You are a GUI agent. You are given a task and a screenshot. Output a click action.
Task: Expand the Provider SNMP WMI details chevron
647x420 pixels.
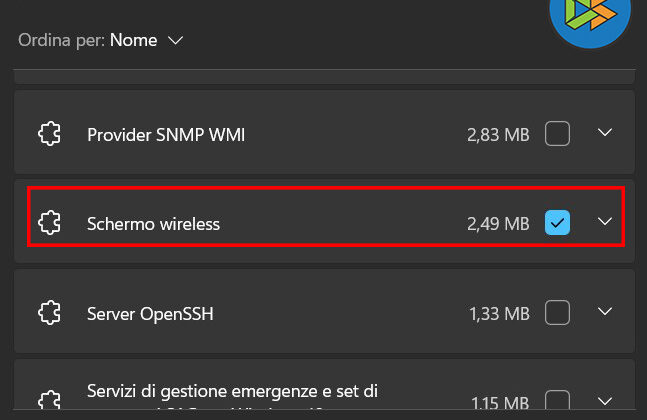click(x=604, y=133)
